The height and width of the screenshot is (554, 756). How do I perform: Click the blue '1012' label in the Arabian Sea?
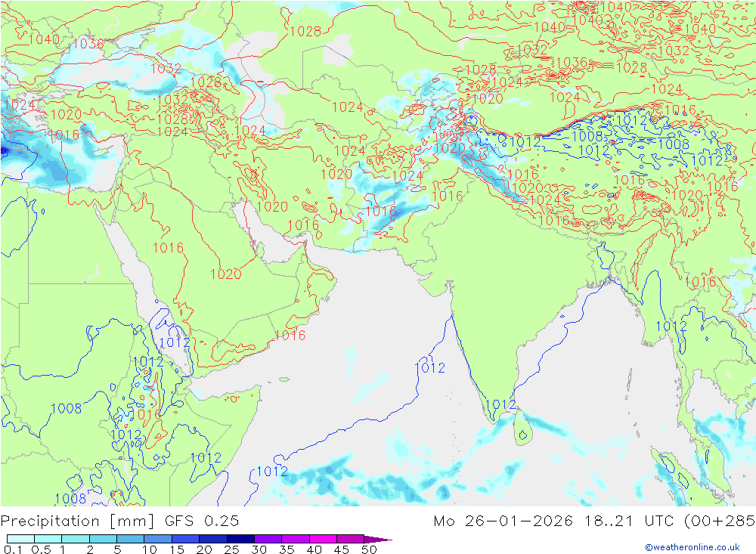(x=430, y=367)
